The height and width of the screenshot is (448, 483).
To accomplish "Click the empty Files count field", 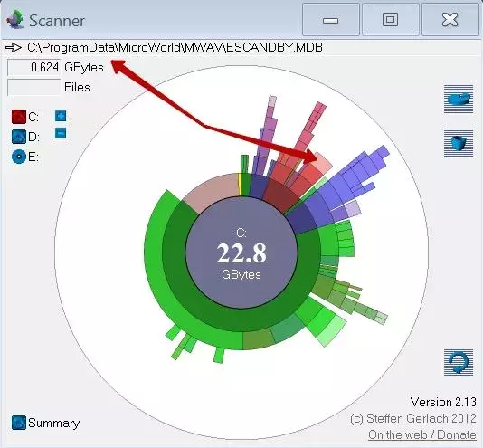I will [x=33, y=87].
